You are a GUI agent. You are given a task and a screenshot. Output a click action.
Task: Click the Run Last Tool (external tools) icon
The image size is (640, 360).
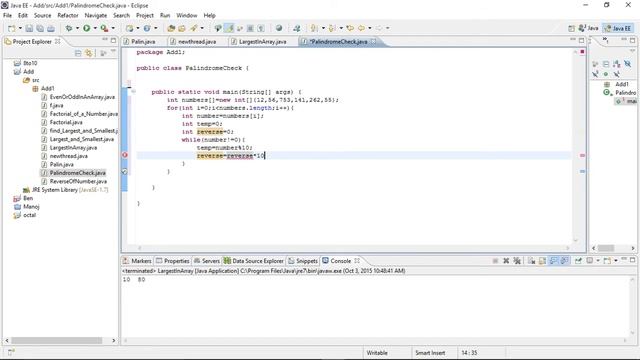point(104,28)
